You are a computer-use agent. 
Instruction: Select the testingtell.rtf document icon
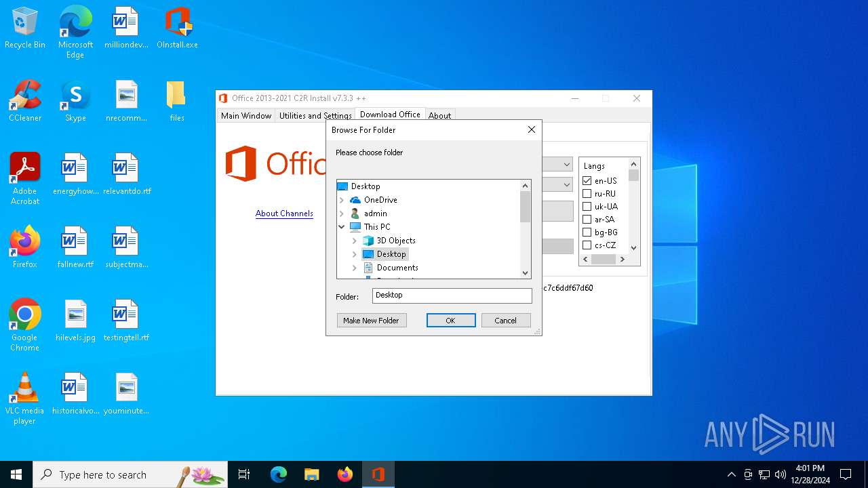pos(126,321)
